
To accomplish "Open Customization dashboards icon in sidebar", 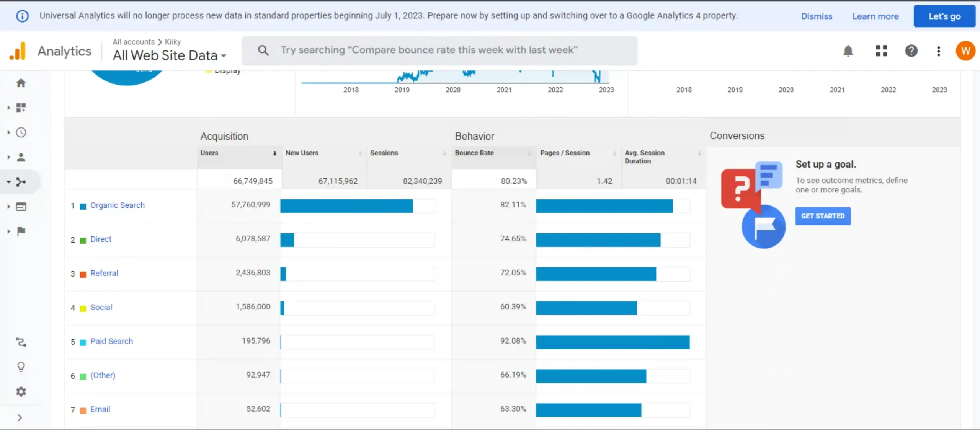I will click(21, 107).
